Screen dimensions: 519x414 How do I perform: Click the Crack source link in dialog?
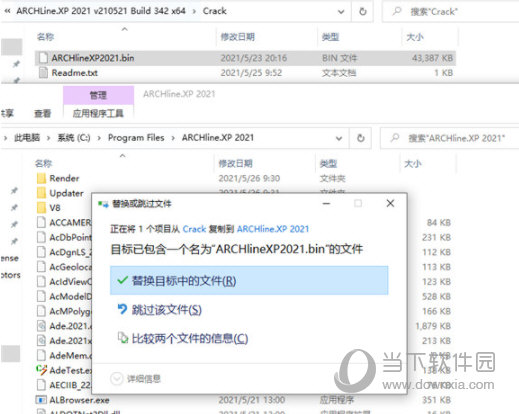pyautogui.click(x=194, y=229)
